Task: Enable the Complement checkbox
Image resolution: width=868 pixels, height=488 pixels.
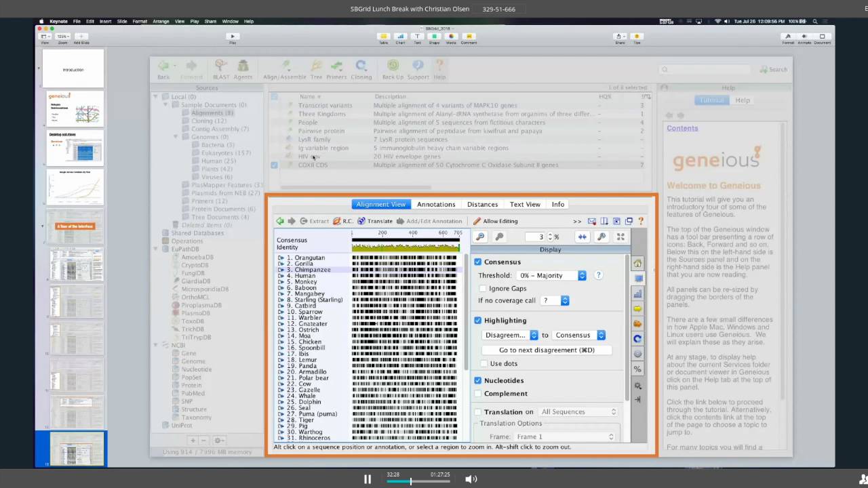Action: click(x=478, y=393)
